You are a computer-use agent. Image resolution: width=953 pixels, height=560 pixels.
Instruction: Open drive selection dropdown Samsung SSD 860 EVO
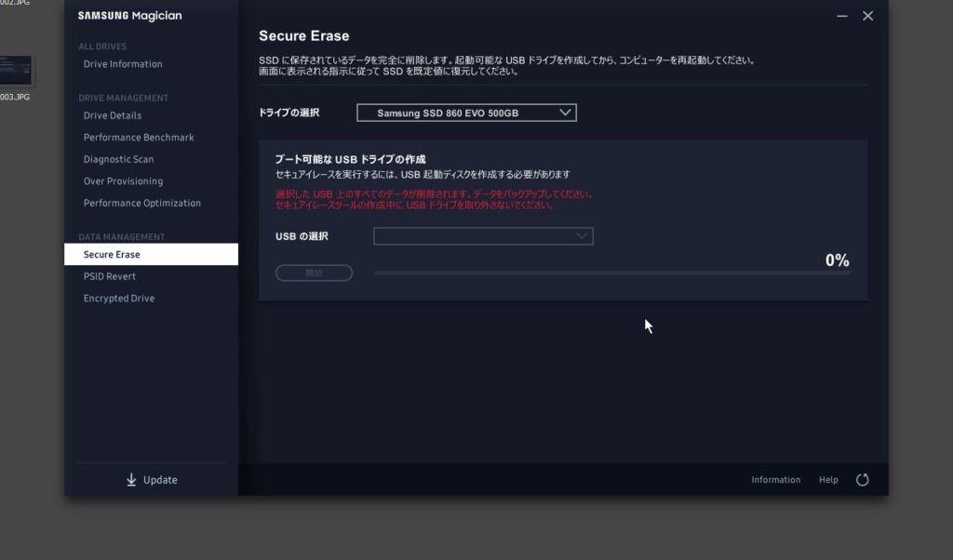pos(466,113)
